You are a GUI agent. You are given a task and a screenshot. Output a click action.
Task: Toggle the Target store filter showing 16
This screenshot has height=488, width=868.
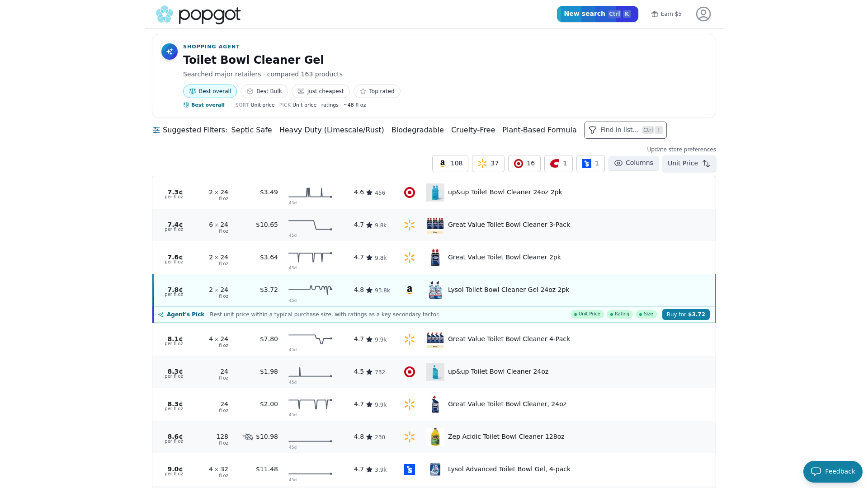(x=524, y=164)
